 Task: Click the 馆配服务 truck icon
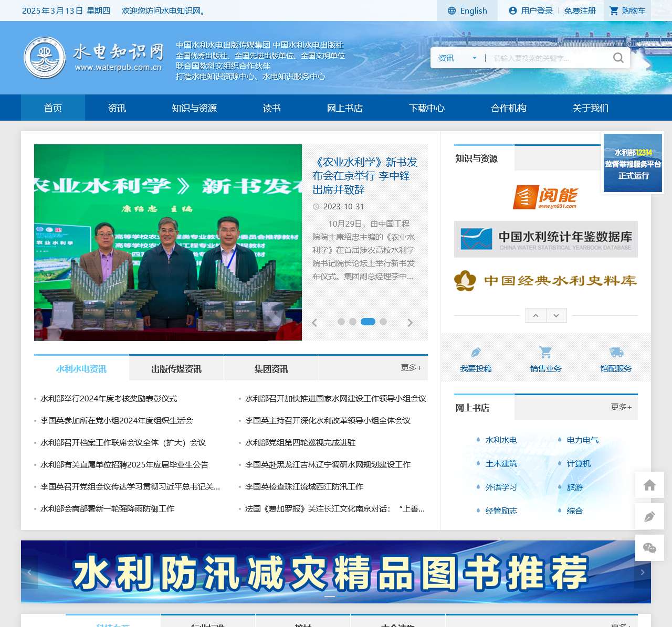click(x=616, y=352)
